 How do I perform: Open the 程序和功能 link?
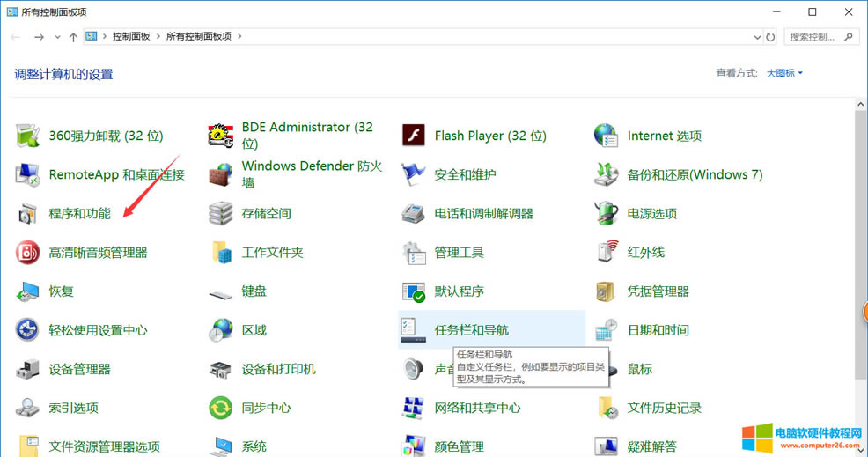[79, 213]
